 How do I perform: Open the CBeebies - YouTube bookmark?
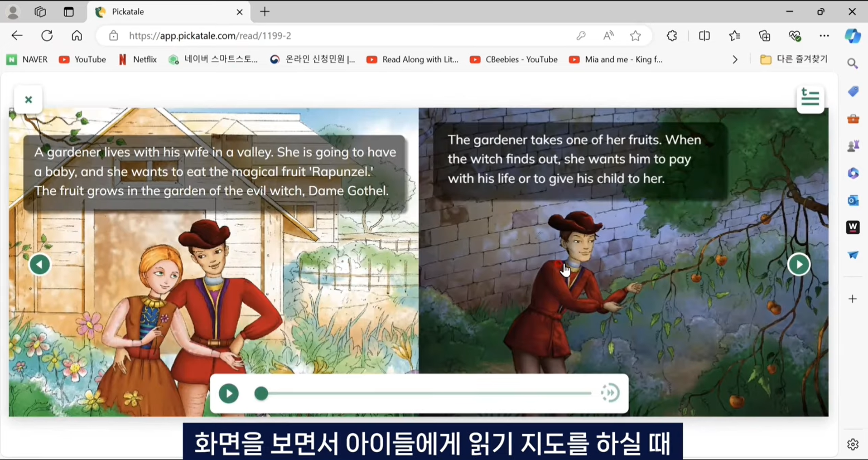pos(514,59)
